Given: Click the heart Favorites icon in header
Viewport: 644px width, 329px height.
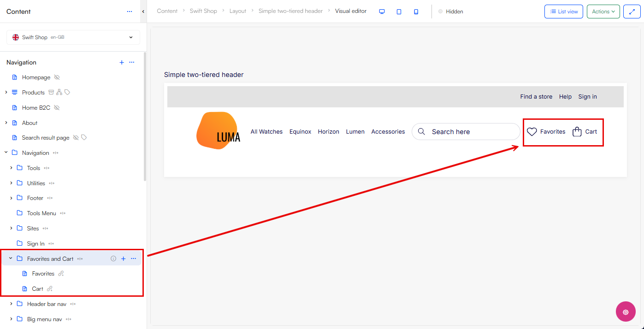Looking at the screenshot, I should click(x=532, y=132).
